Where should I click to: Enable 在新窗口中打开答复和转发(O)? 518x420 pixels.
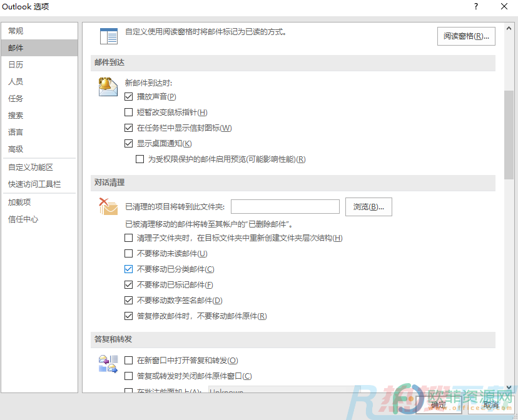[128, 360]
